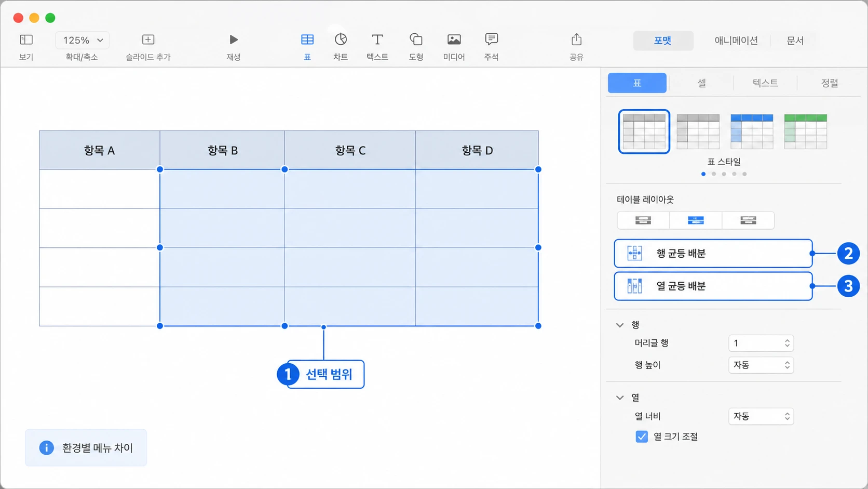Image resolution: width=868 pixels, height=489 pixels.
Task: Choose the green header table style
Action: [805, 131]
